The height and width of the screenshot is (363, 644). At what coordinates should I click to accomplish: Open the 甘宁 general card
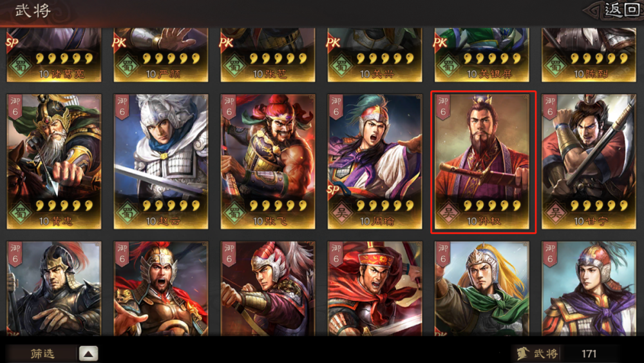pyautogui.click(x=589, y=162)
